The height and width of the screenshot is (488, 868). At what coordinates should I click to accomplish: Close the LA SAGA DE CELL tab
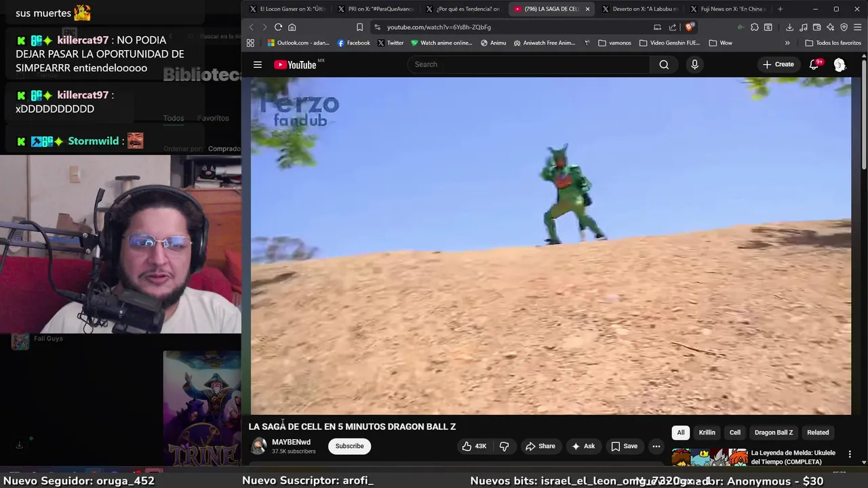click(x=587, y=9)
